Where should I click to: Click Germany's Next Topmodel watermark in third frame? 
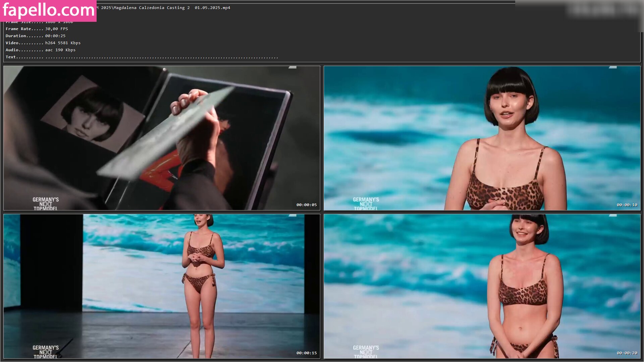pyautogui.click(x=46, y=352)
